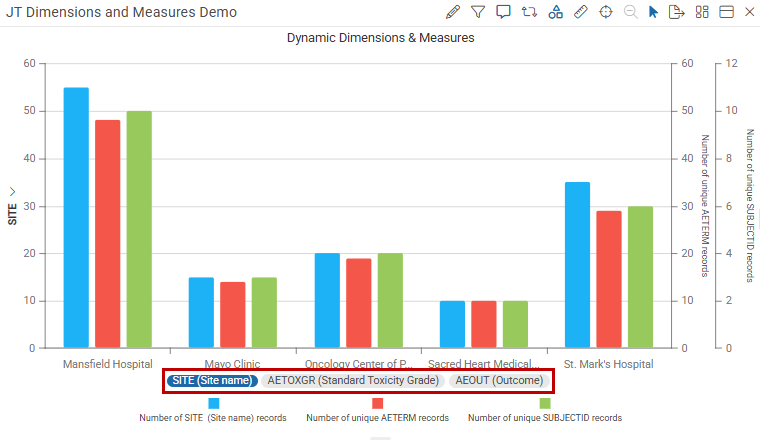Click the 12 tick on SUBJECTID axis
Image resolution: width=760 pixels, height=440 pixels.
(731, 63)
